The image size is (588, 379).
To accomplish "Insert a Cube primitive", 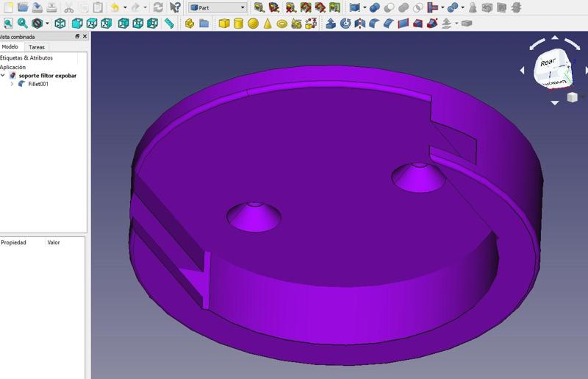I will coord(224,24).
